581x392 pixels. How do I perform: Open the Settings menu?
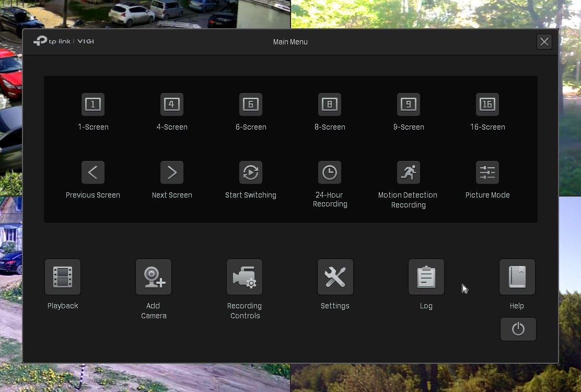tap(335, 277)
